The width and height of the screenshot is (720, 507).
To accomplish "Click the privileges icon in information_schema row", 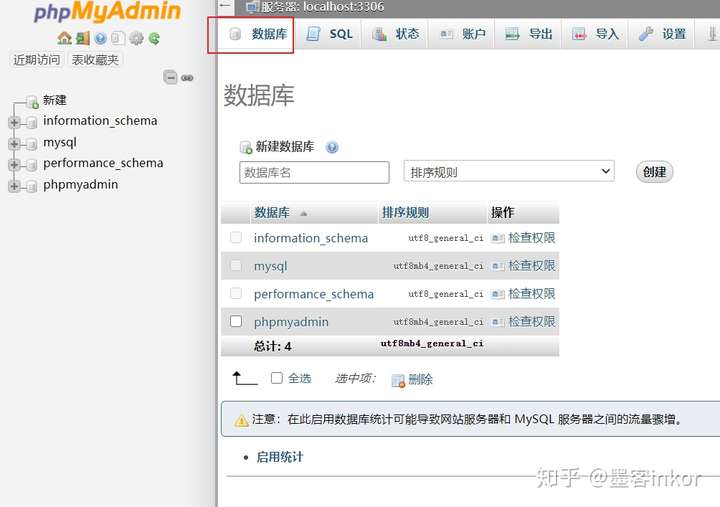I will click(x=498, y=238).
